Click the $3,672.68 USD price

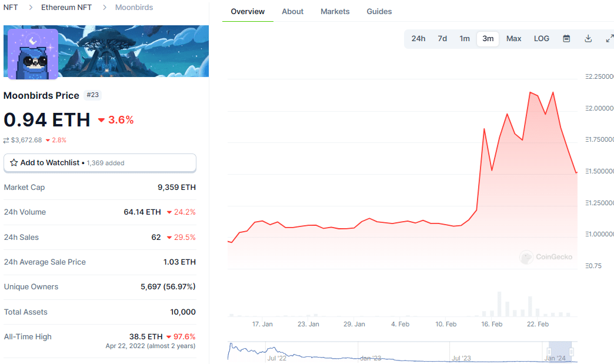tap(26, 140)
